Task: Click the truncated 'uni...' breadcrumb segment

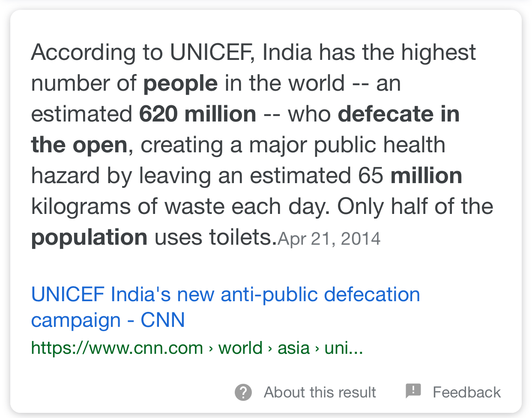Action: coord(344,348)
